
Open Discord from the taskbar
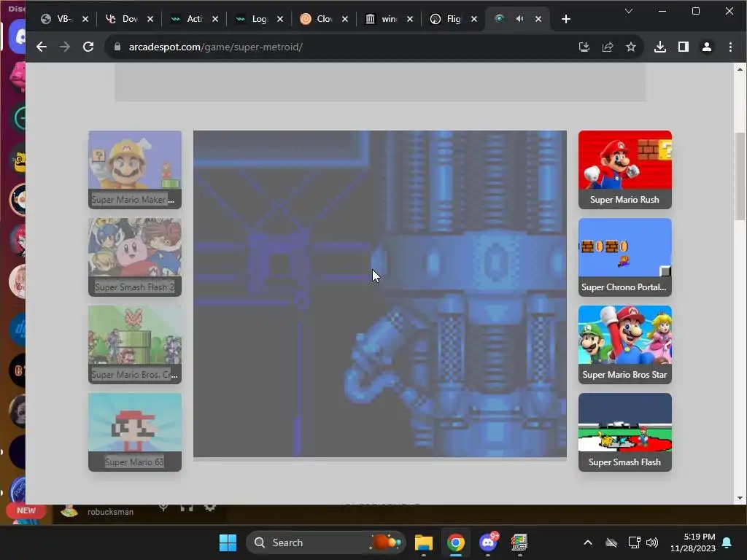(x=488, y=542)
